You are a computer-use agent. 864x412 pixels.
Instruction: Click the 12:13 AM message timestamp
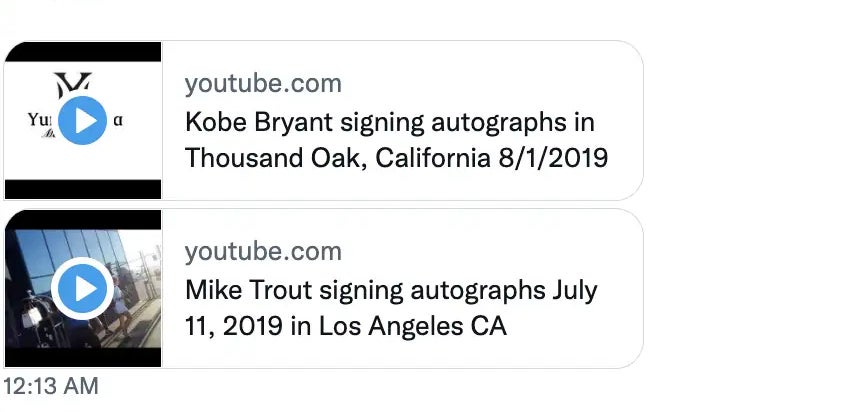pyautogui.click(x=50, y=385)
